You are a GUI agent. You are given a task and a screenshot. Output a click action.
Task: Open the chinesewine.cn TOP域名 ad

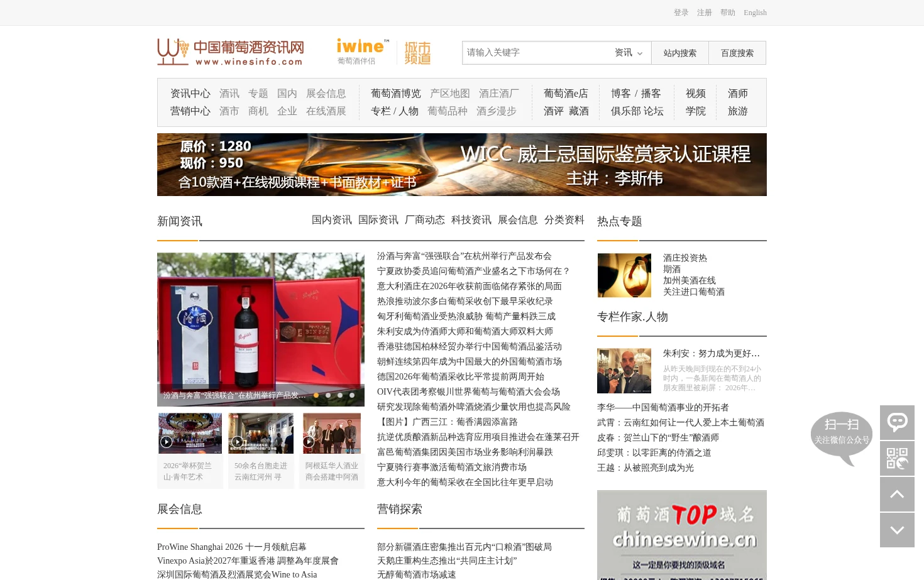coord(682,535)
